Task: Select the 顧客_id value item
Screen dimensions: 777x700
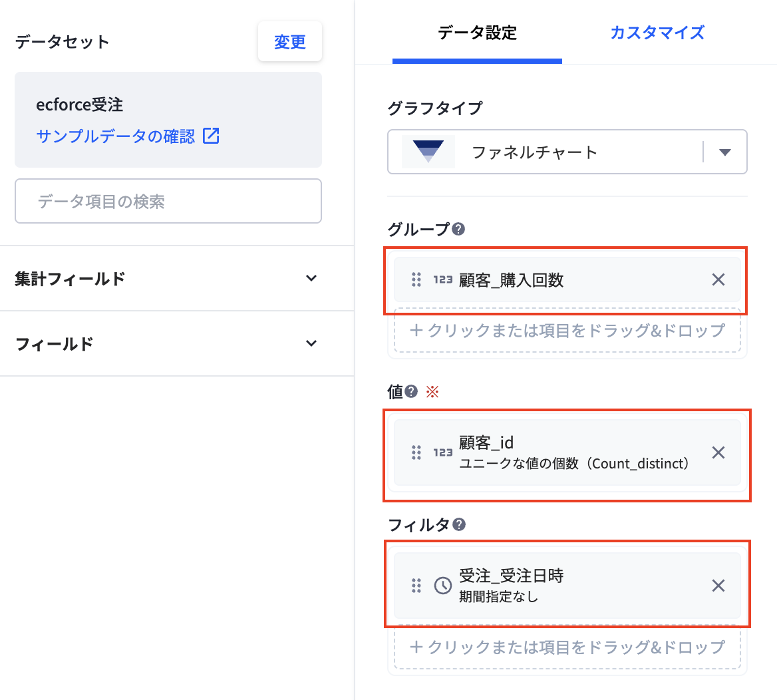Action: [567, 452]
